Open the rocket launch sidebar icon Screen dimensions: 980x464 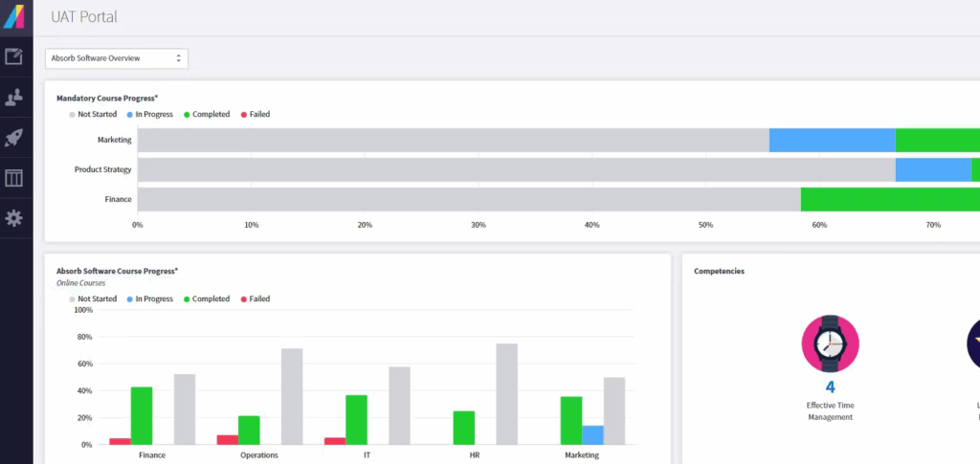point(13,138)
